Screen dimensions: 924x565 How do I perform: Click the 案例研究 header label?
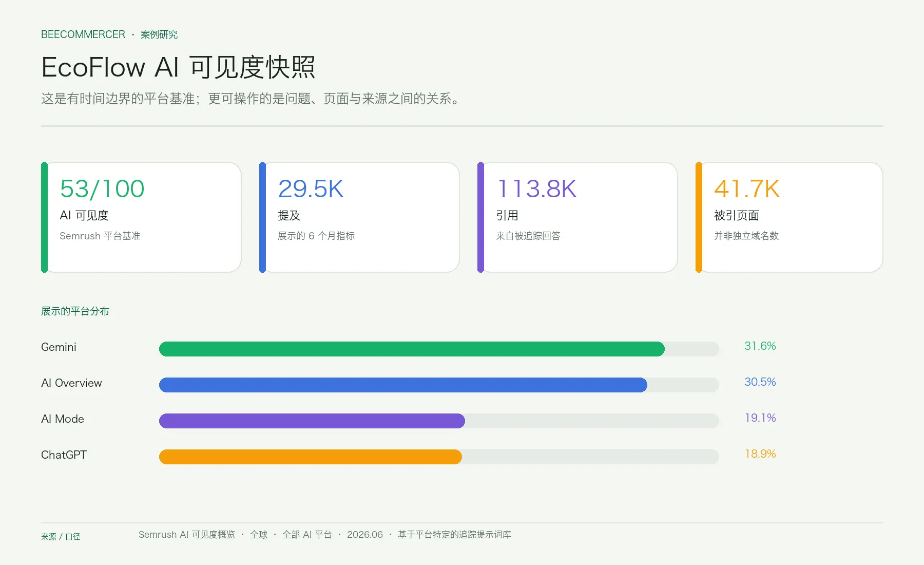click(x=159, y=34)
